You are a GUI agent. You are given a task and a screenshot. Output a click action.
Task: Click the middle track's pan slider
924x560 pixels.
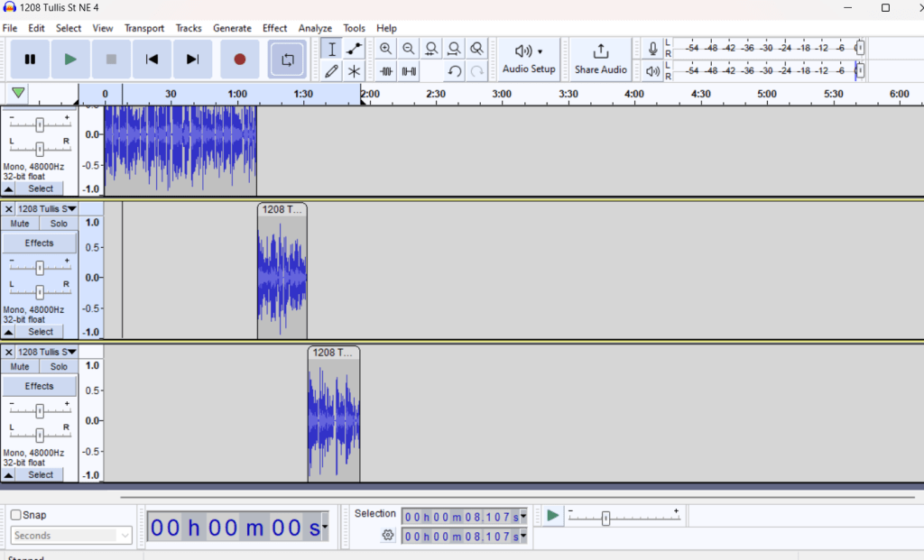point(40,292)
